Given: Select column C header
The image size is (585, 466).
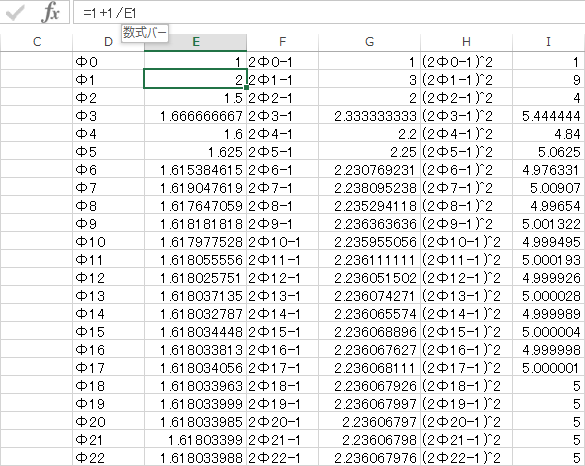Looking at the screenshot, I should click(37, 42).
